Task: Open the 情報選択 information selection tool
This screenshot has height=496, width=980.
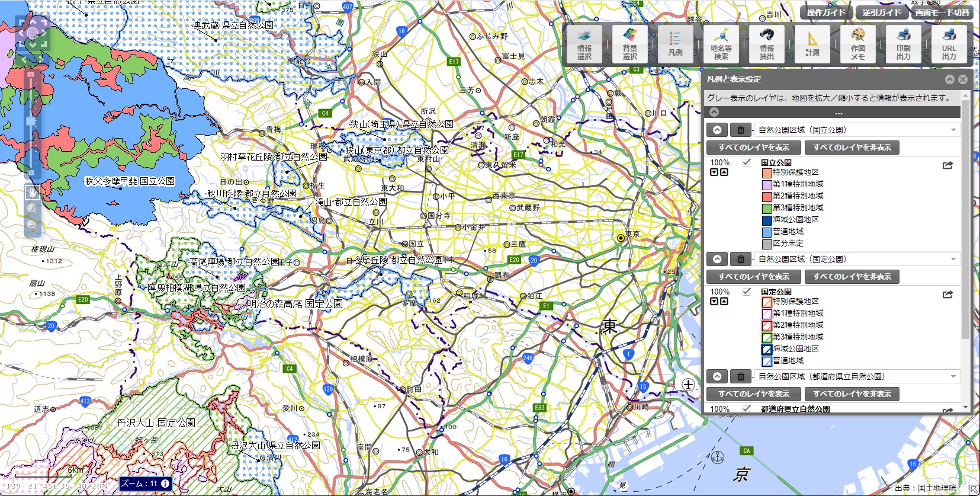Action: (584, 43)
